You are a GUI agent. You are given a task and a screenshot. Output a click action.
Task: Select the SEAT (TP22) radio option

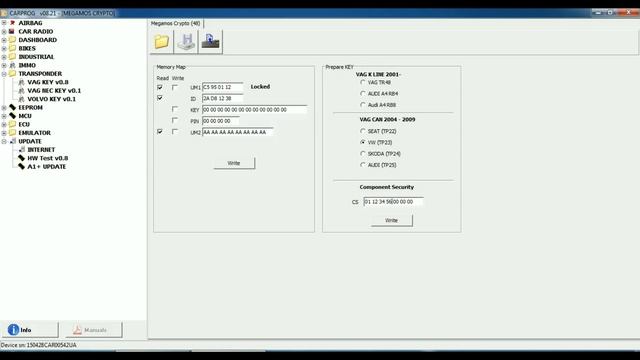[x=362, y=131]
